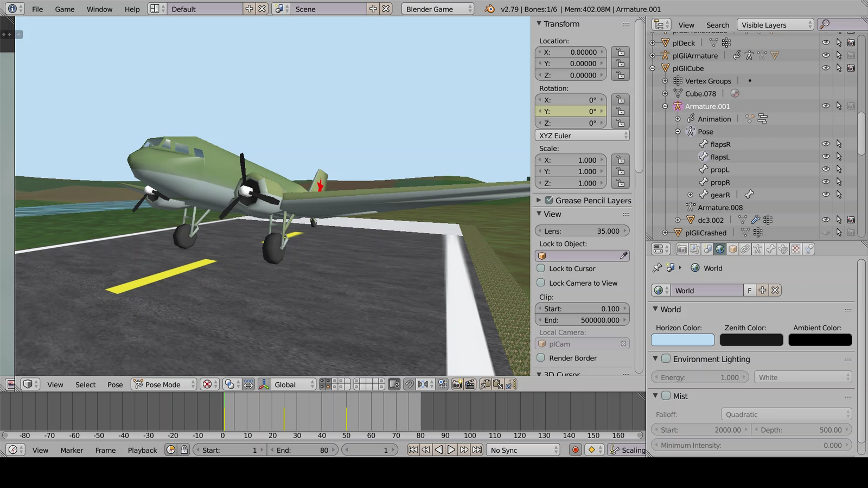Hide the flapsR bone with its eye icon
Viewport: 868px width, 488px height.
(x=826, y=144)
